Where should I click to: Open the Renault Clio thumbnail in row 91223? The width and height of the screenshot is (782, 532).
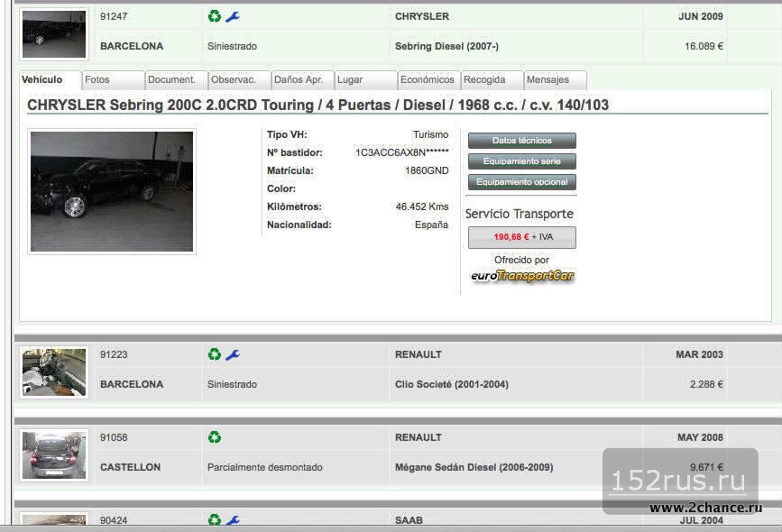click(x=54, y=372)
